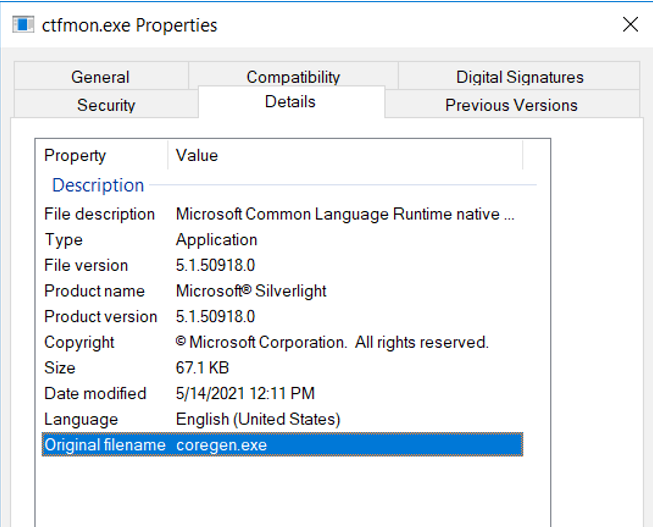Select the Copyright property row
Image resolution: width=653 pixels, height=528 pixels.
click(x=79, y=343)
